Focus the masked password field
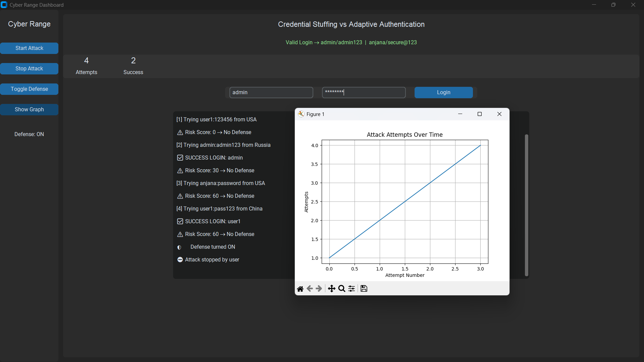The height and width of the screenshot is (362, 644). pyautogui.click(x=364, y=93)
